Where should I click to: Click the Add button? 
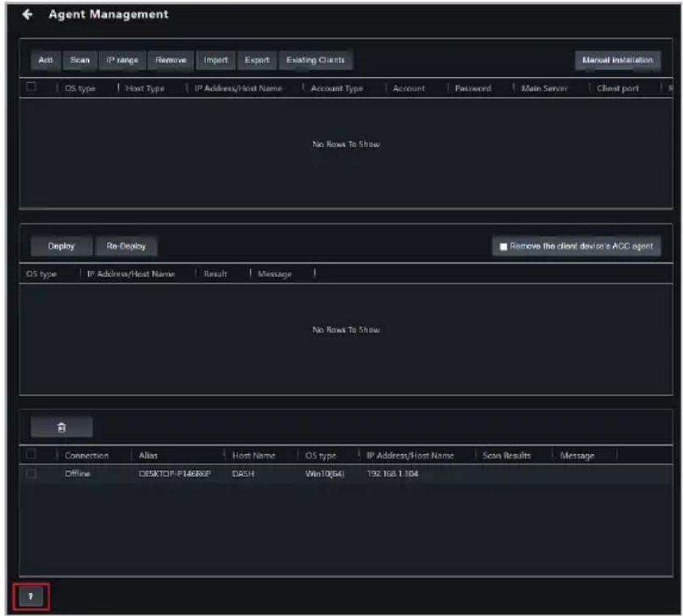(45, 60)
